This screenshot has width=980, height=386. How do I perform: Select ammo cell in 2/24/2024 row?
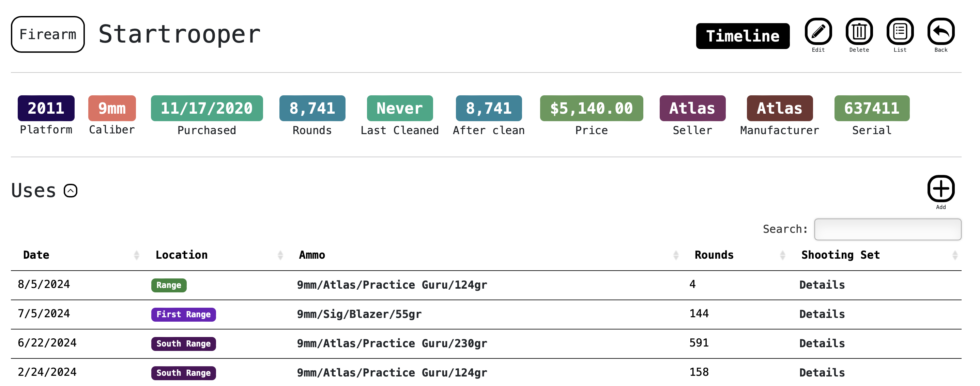392,373
